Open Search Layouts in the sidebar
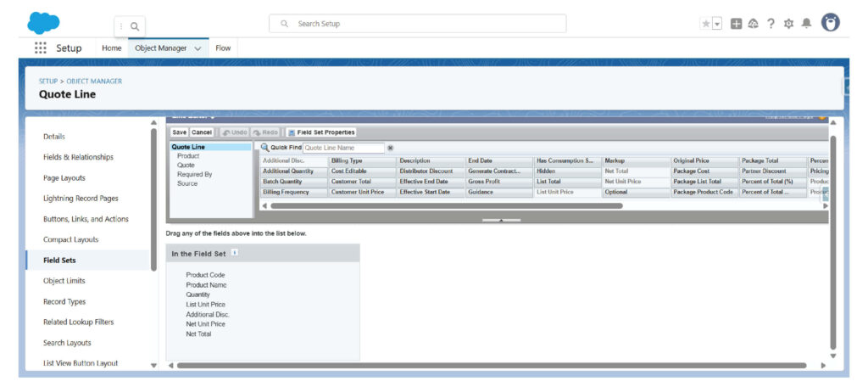The width and height of the screenshot is (868, 387). tap(67, 343)
